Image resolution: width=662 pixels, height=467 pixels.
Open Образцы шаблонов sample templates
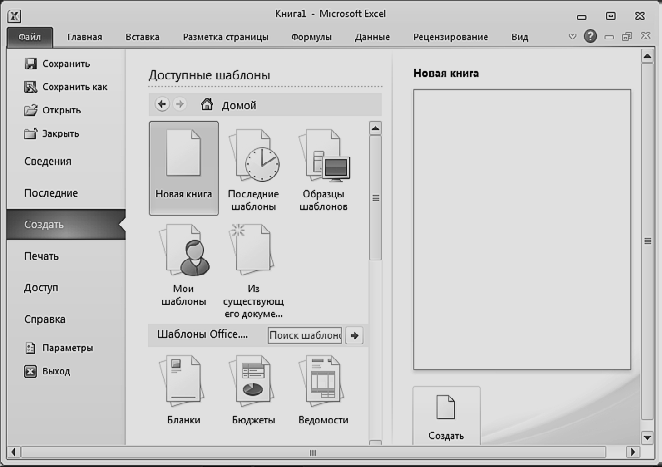click(323, 170)
